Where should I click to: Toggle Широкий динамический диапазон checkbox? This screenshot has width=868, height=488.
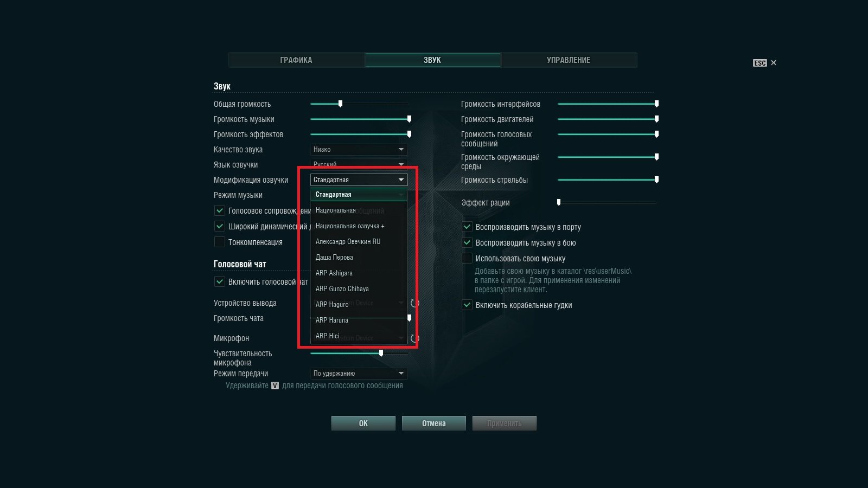220,226
